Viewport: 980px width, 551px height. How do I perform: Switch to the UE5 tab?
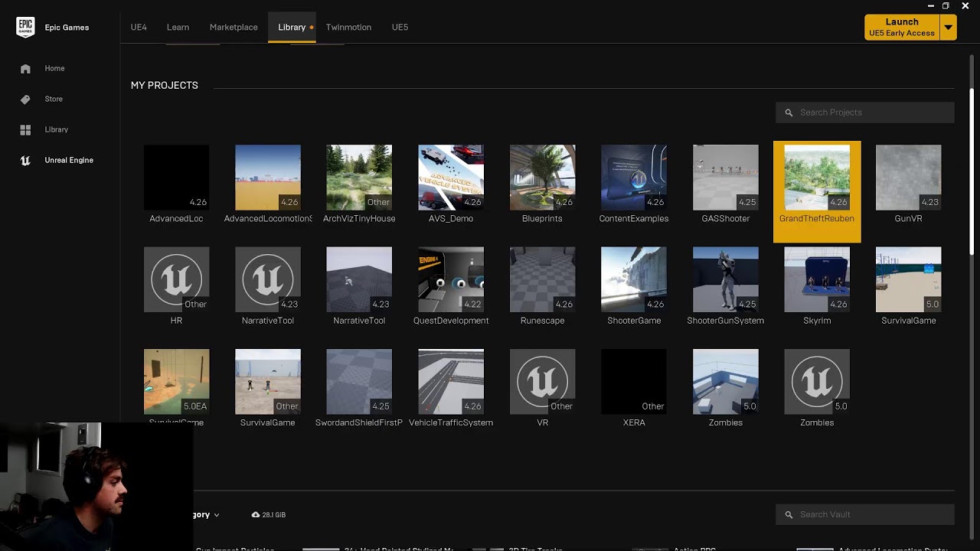click(400, 27)
